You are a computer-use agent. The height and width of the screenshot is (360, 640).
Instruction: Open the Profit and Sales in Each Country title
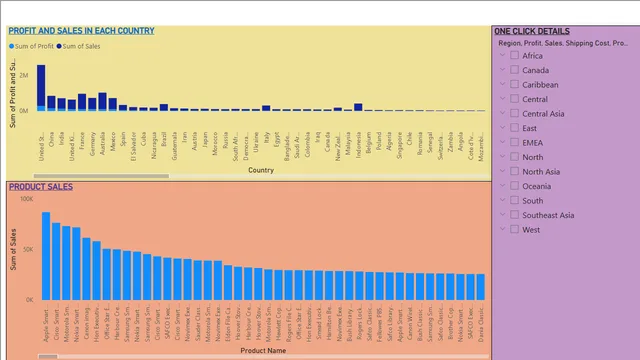[x=81, y=31]
